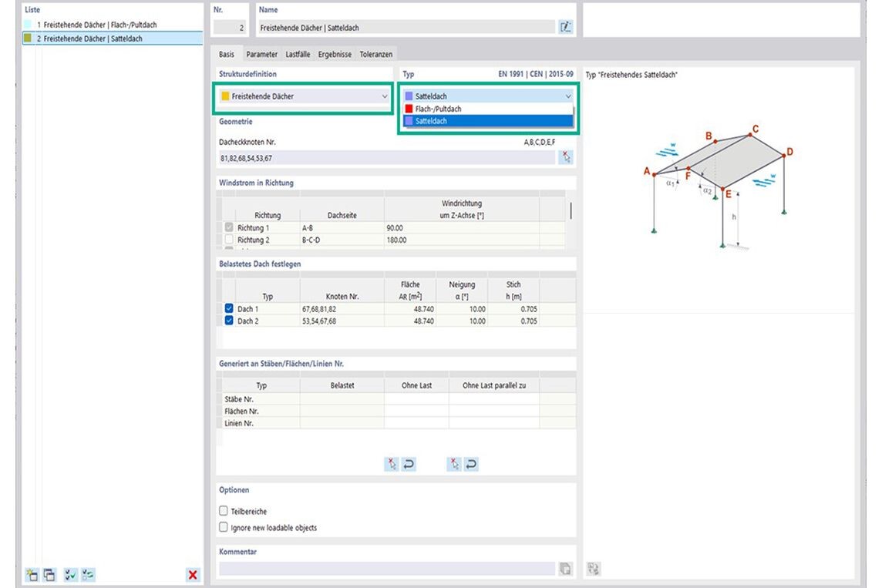Uncheck the Dach 1 checkbox
The image size is (882, 588).
[x=228, y=309]
